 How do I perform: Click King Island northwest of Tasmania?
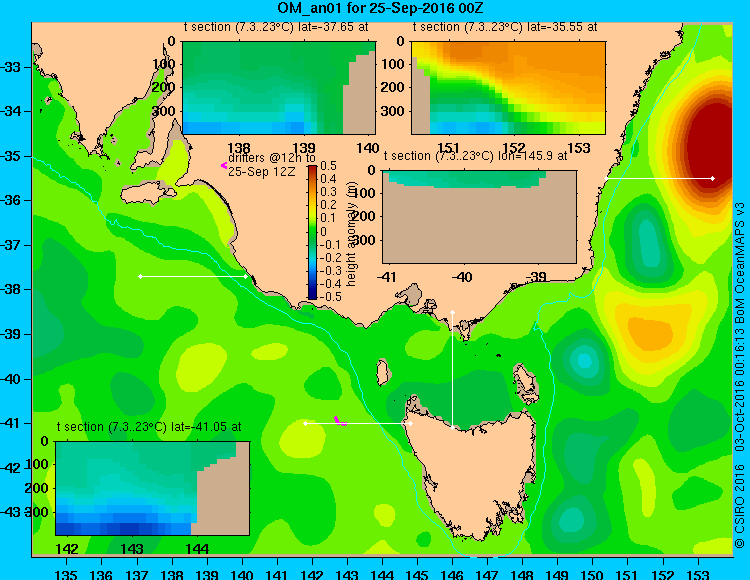[x=382, y=372]
